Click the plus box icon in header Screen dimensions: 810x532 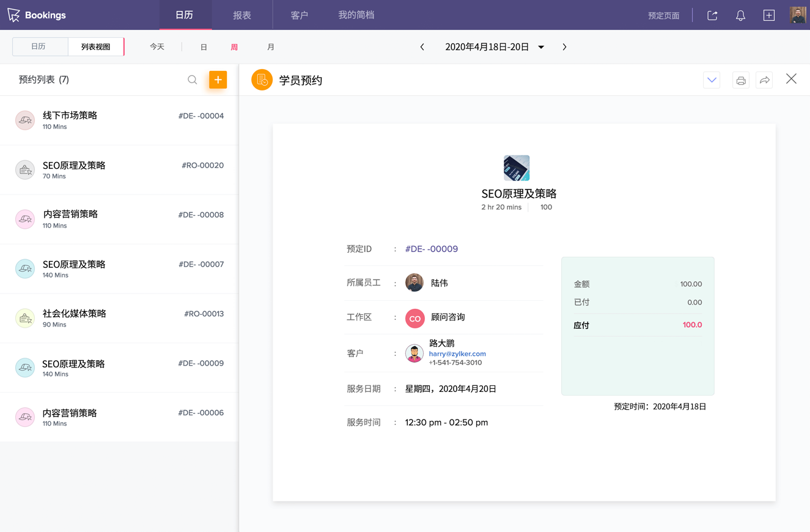click(769, 15)
